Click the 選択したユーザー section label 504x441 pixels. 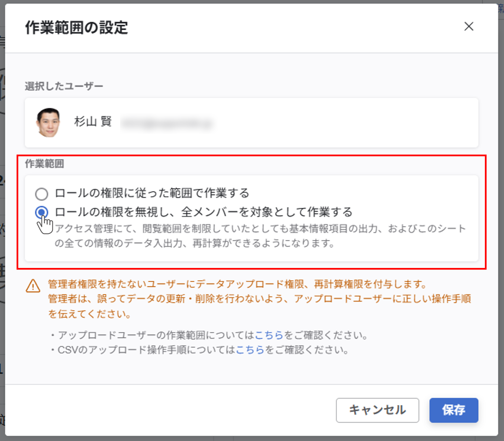point(64,86)
